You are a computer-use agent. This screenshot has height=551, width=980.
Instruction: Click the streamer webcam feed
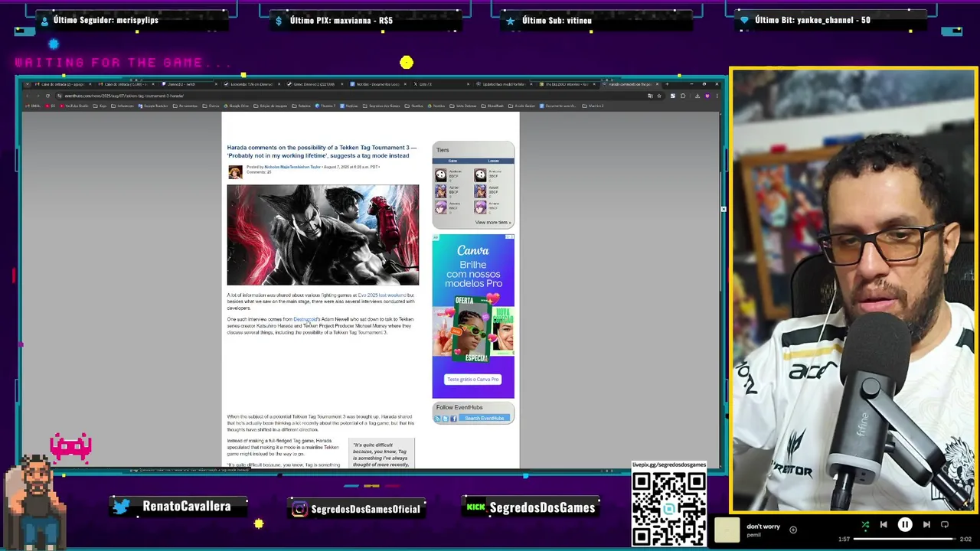pos(853,291)
